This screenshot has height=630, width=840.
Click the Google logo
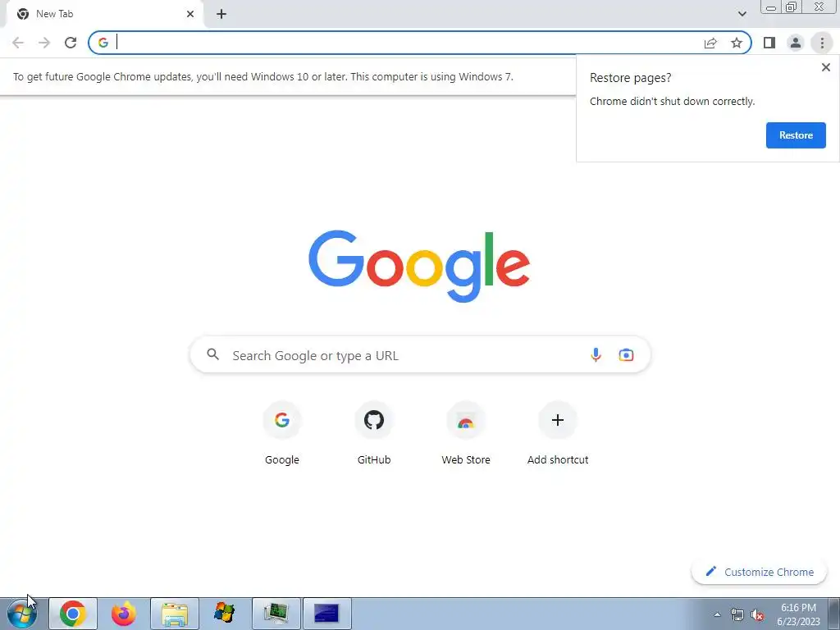tap(419, 267)
